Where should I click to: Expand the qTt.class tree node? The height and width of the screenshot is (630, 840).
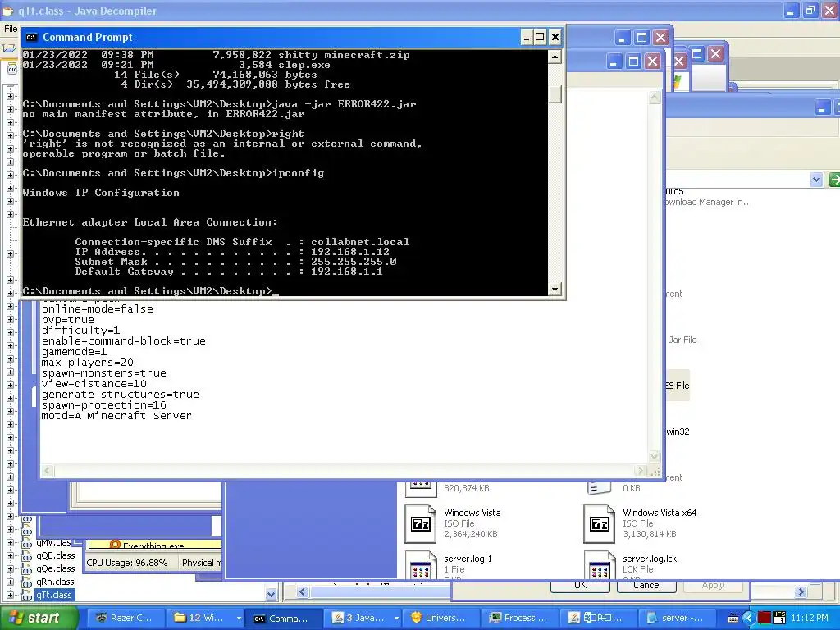point(10,595)
